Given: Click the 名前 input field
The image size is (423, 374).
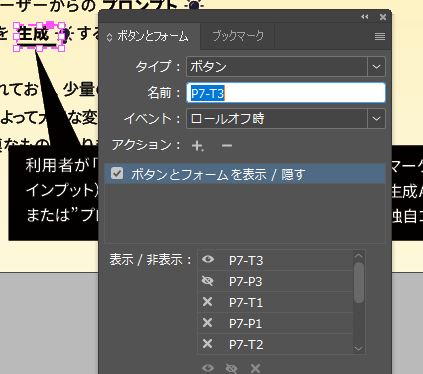Looking at the screenshot, I should pos(286,93).
